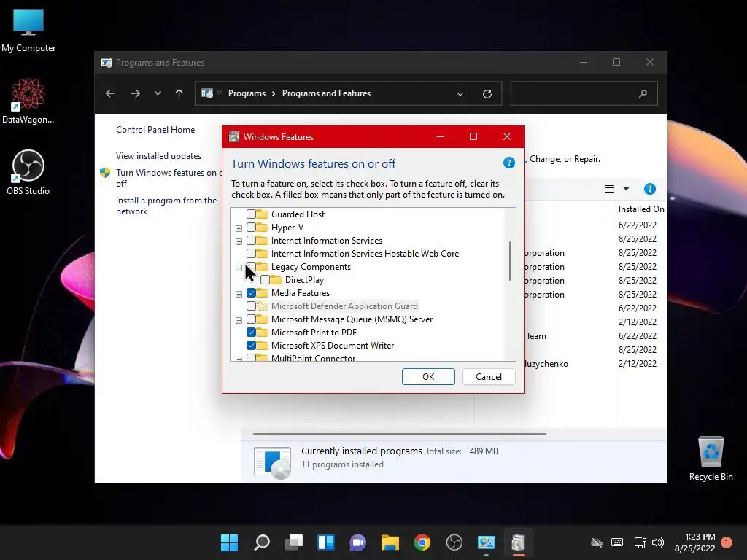Image resolution: width=747 pixels, height=560 pixels.
Task: Click the taskbar clock showing 1:23 PM
Action: click(695, 542)
